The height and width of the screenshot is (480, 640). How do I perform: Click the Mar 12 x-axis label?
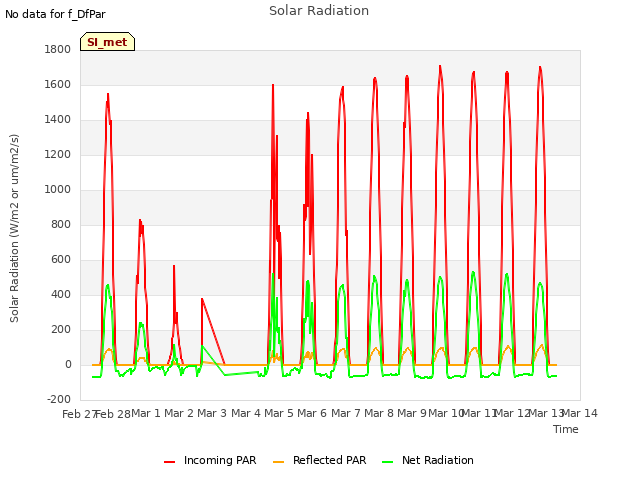(x=513, y=413)
